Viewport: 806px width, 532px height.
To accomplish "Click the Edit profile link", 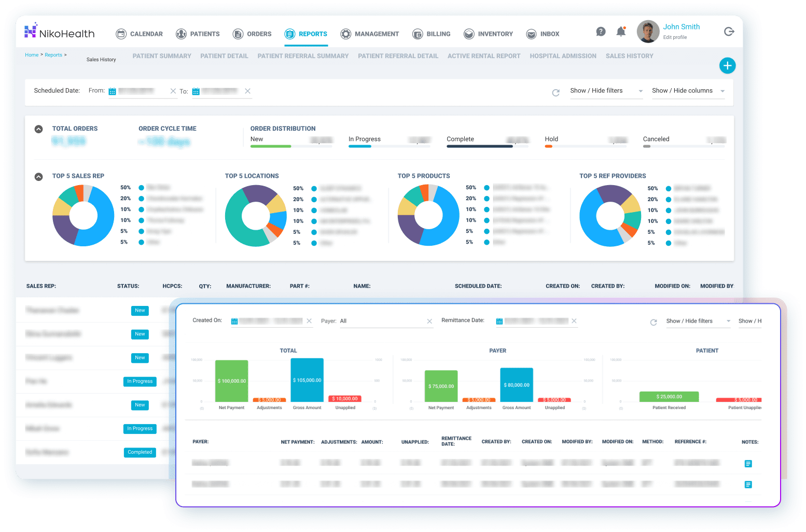I will (x=675, y=37).
